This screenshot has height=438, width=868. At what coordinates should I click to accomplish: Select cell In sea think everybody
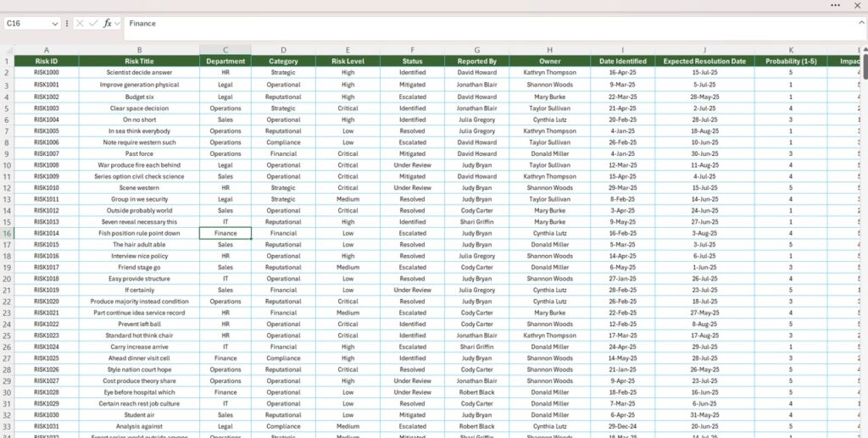[x=140, y=131]
